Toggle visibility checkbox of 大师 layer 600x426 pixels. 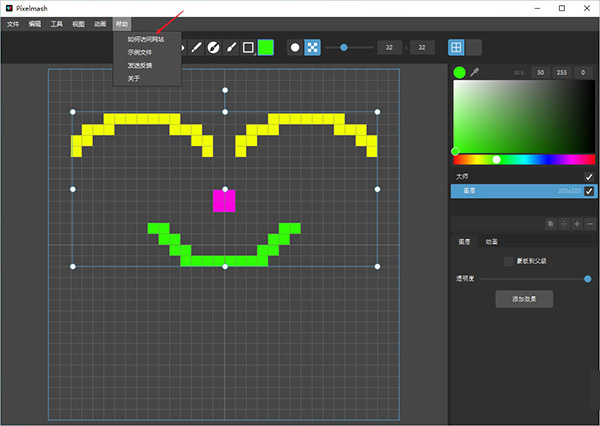[589, 177]
